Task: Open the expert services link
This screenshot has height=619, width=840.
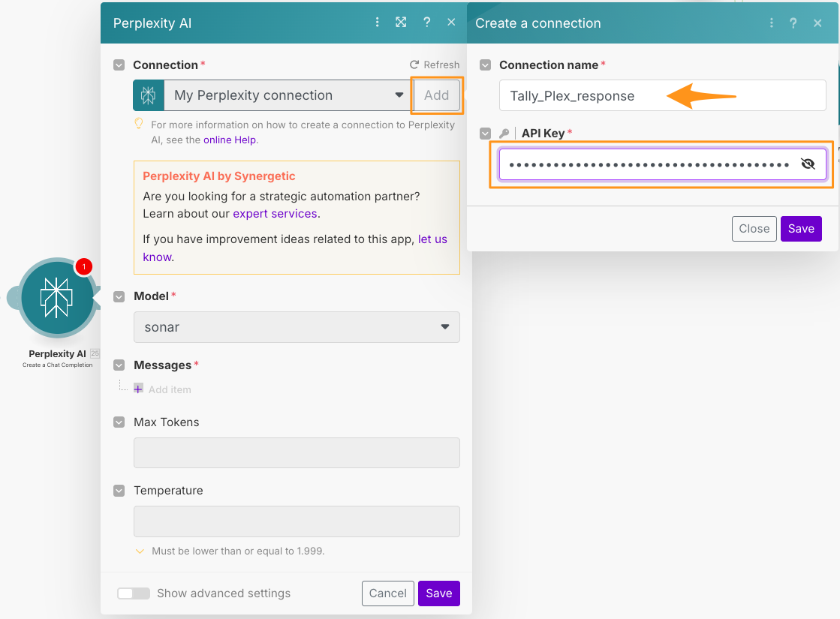Action: tap(275, 214)
